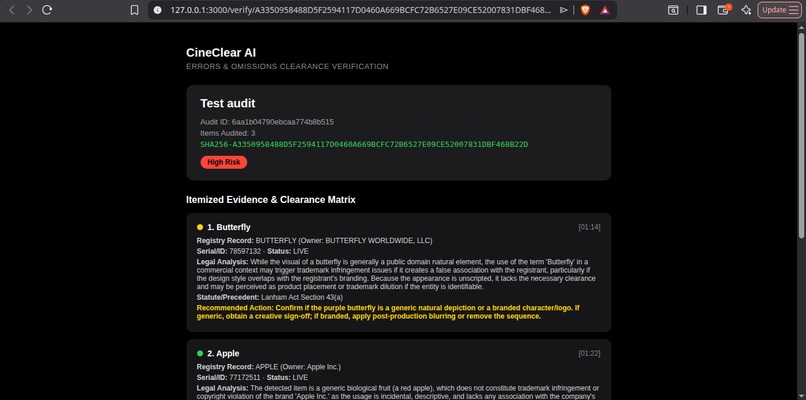Screen dimensions: 806x400
Task: Click the yellow Recommended Action text
Action: click(388, 312)
